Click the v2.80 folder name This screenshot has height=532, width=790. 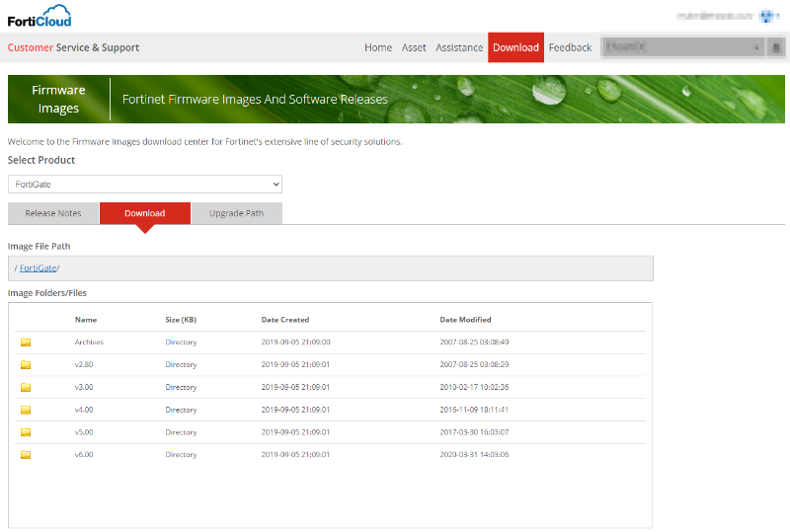click(x=84, y=364)
